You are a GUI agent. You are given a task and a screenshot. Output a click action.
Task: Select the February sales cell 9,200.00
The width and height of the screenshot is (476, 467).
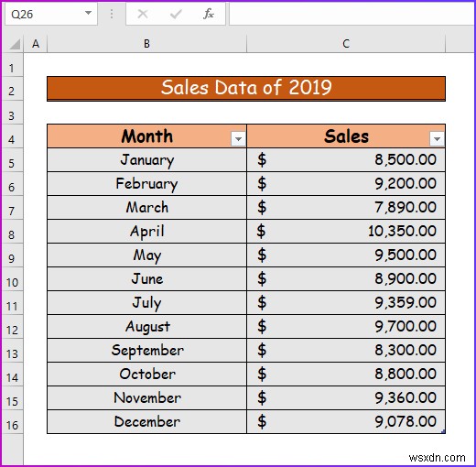tap(346, 184)
